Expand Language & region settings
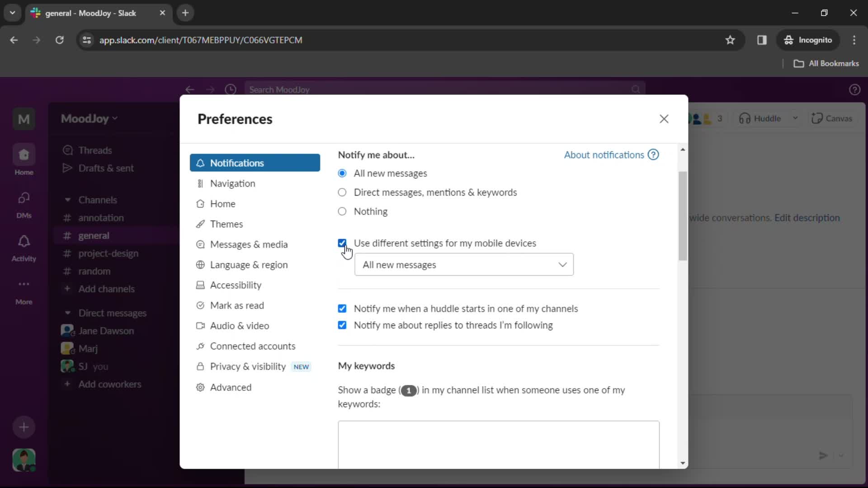Image resolution: width=868 pixels, height=488 pixels. pyautogui.click(x=249, y=264)
